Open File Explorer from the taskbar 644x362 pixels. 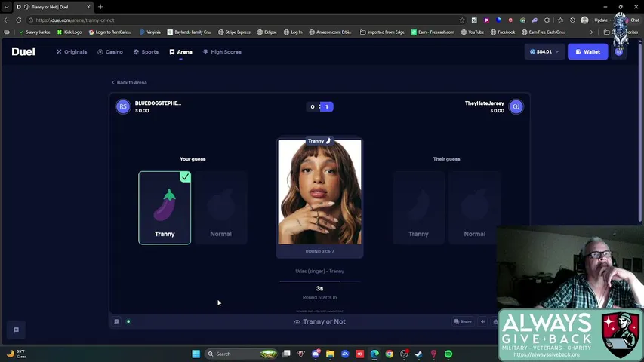(x=330, y=354)
